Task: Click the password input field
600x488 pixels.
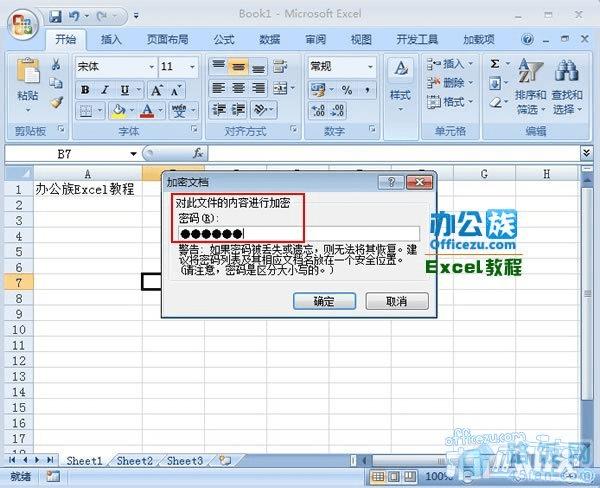Action: 299,233
